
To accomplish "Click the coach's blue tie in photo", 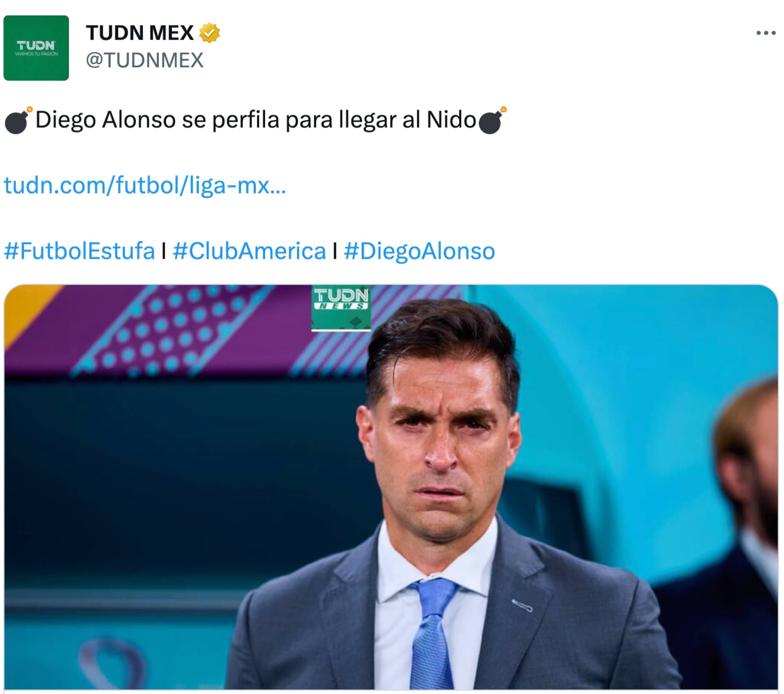I will (435, 634).
